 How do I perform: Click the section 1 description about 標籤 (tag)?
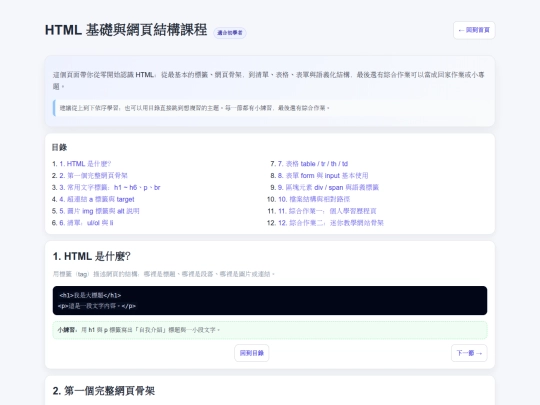(x=164, y=274)
